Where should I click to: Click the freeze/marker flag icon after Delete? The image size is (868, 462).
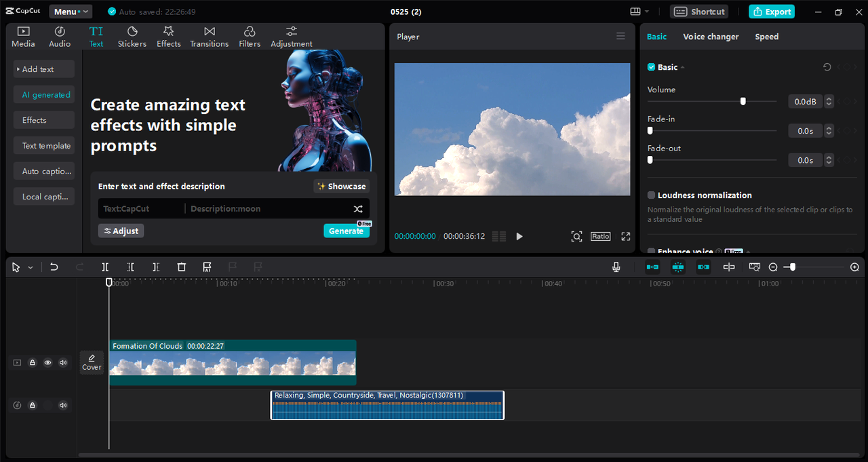click(208, 267)
